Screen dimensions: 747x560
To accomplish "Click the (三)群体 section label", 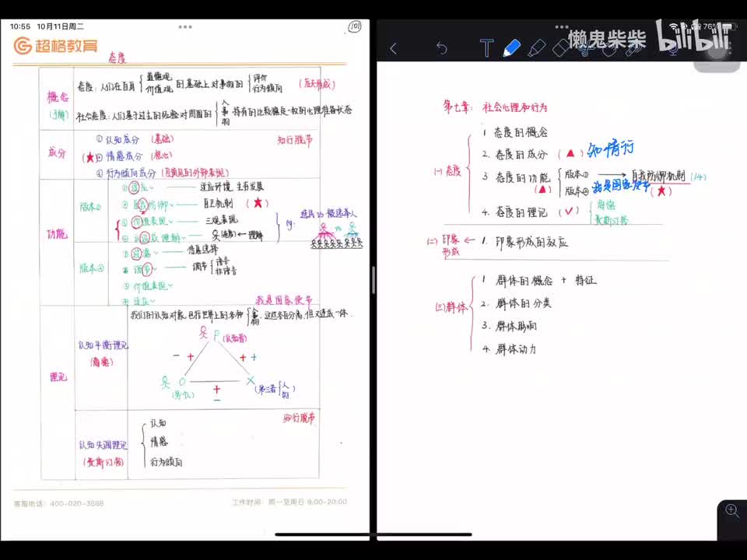I will (x=451, y=307).
